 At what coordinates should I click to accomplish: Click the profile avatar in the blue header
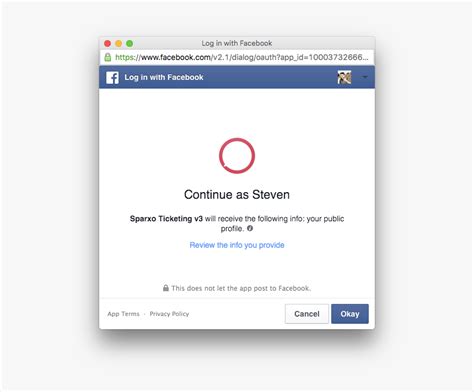point(344,77)
